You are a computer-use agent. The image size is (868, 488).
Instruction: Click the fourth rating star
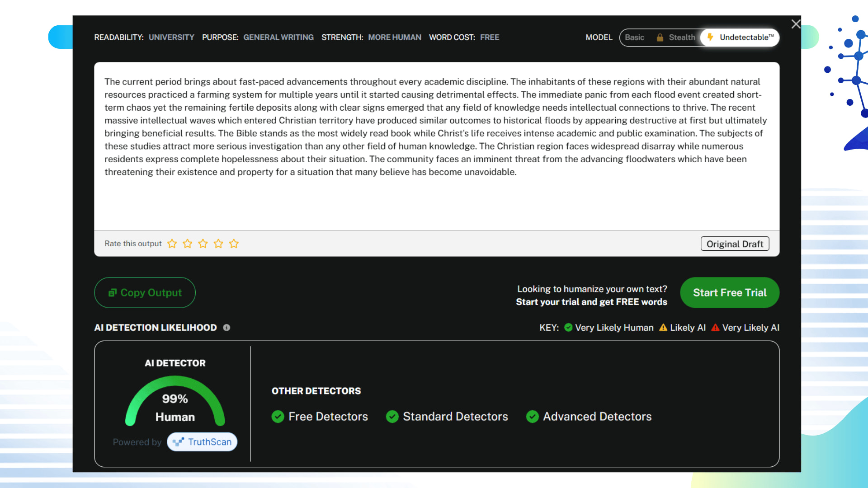point(218,244)
